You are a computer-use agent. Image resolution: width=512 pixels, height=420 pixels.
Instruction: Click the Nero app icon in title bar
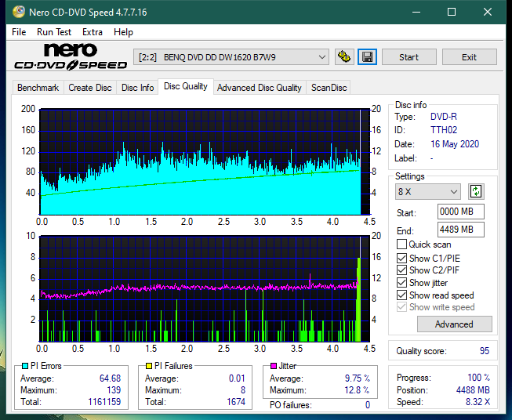point(19,12)
